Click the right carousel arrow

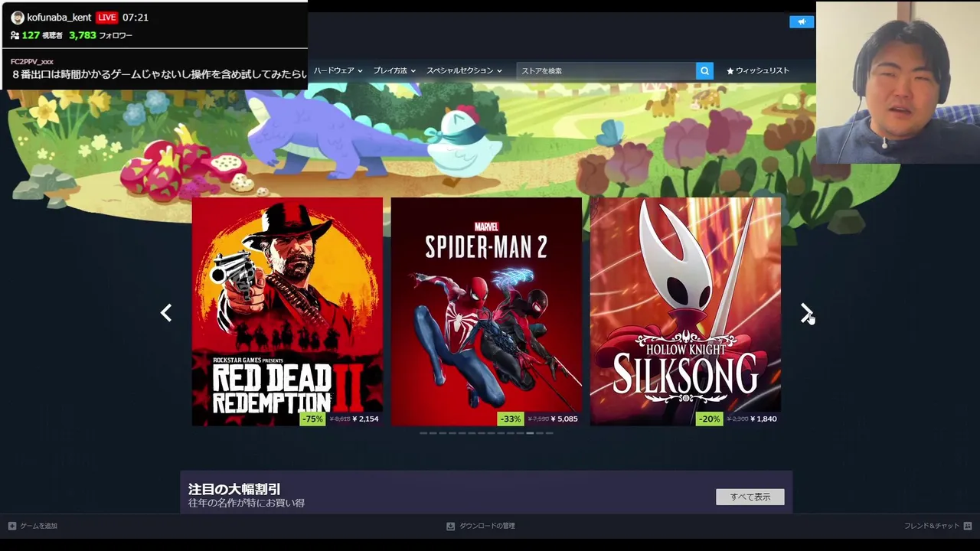coord(806,312)
